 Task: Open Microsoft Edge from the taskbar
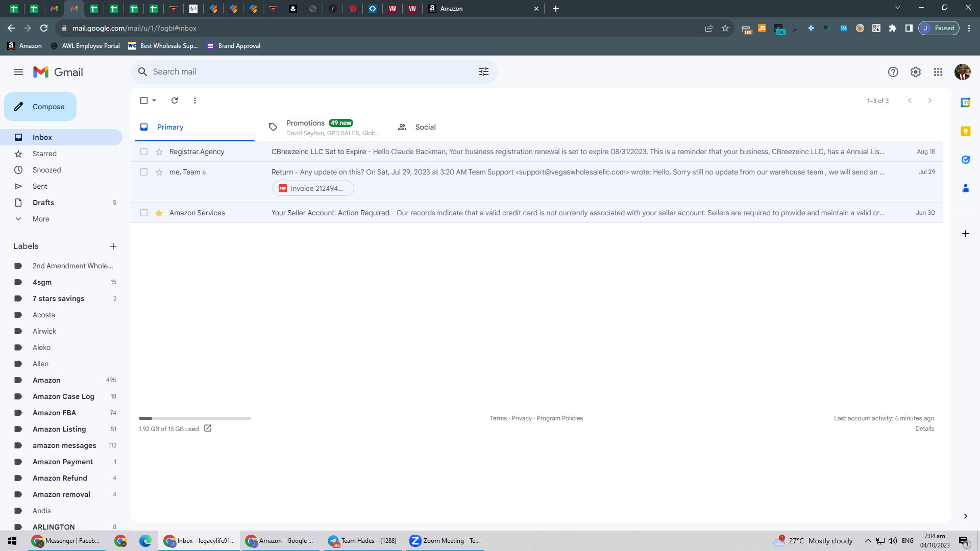(x=145, y=541)
